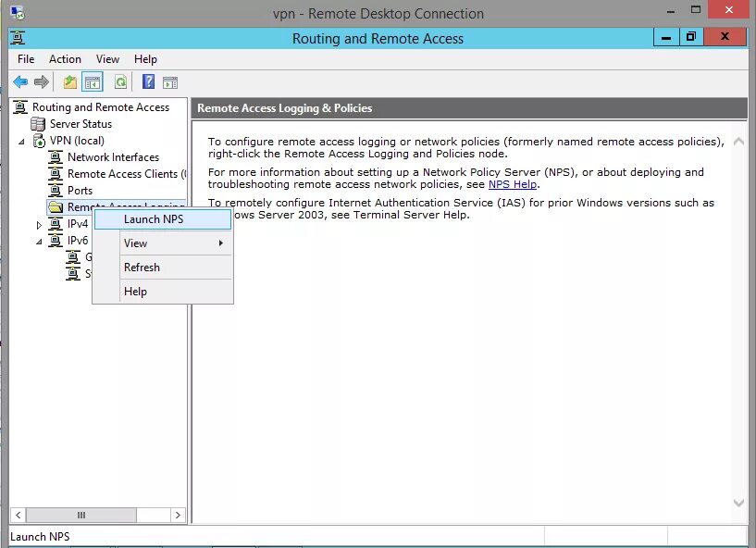Toggle the Show/Hide Console Tree icon
This screenshot has height=548, width=756.
[93, 82]
